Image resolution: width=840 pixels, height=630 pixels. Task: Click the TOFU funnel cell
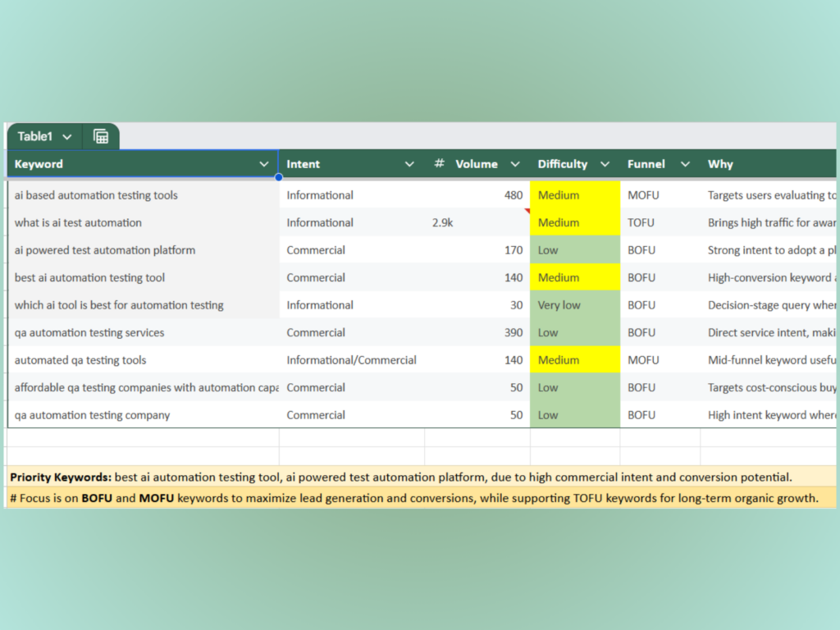[660, 222]
